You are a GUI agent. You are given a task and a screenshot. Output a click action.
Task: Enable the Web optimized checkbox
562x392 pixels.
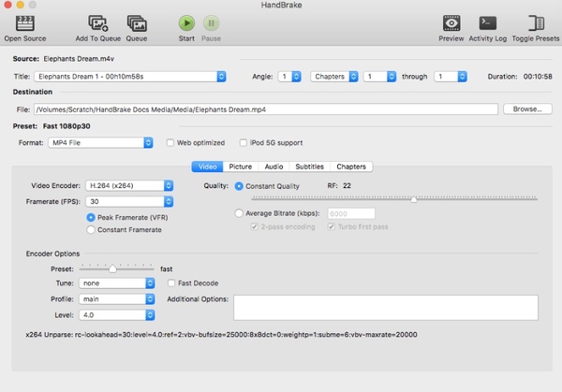[170, 142]
